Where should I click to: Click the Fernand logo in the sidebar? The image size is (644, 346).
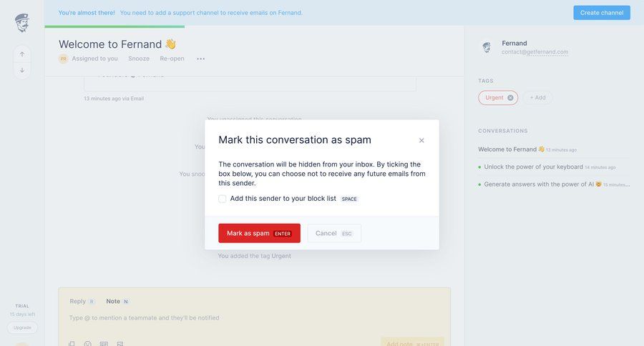[22, 23]
